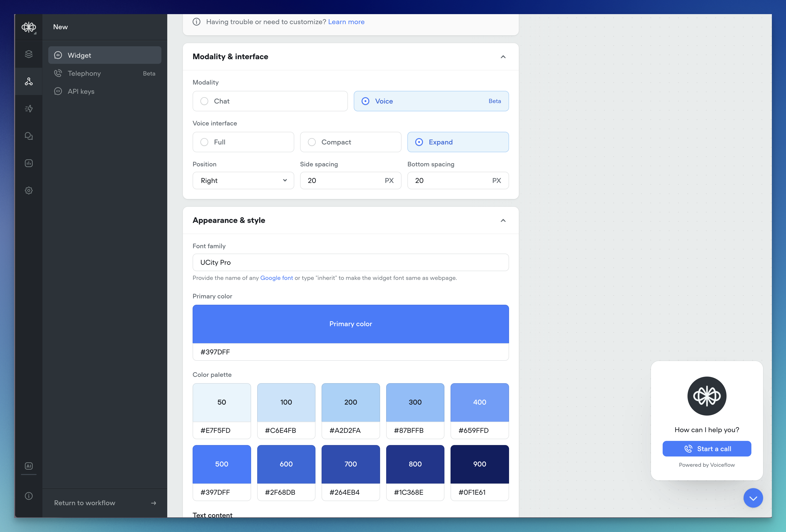Pick the 900 shade #0F1E61 swatch
The image size is (786, 532).
point(479,464)
